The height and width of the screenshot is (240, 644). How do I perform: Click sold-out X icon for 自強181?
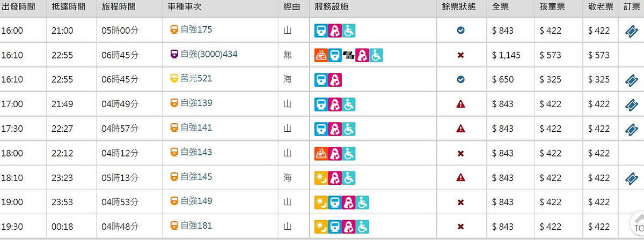click(x=460, y=227)
